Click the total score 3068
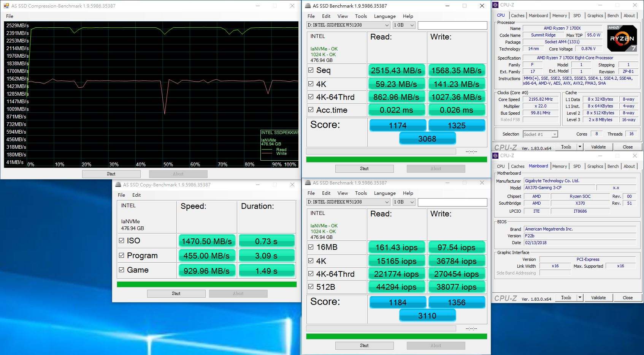This screenshot has height=355, width=644. coord(427,139)
